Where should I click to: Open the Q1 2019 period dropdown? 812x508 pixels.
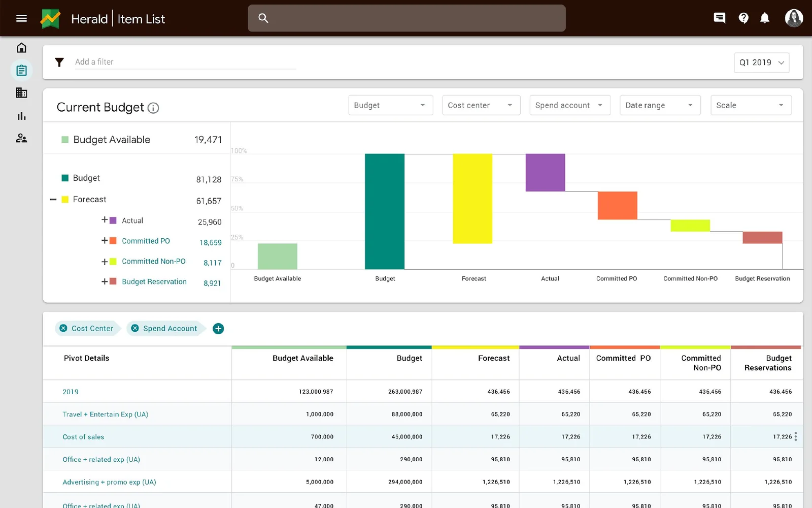761,62
